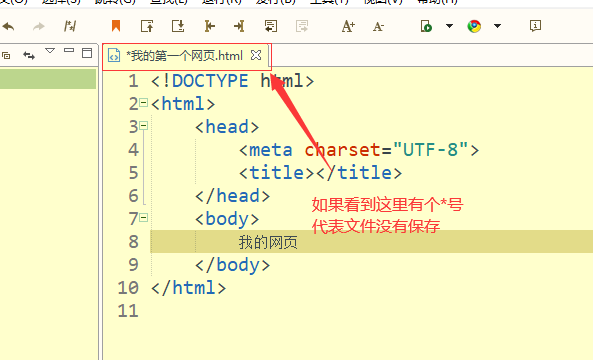
Task: Maximize the left panel
Action: [87, 53]
